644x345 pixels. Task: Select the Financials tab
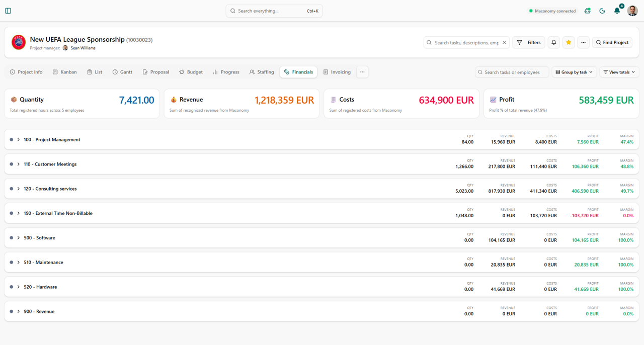[298, 72]
